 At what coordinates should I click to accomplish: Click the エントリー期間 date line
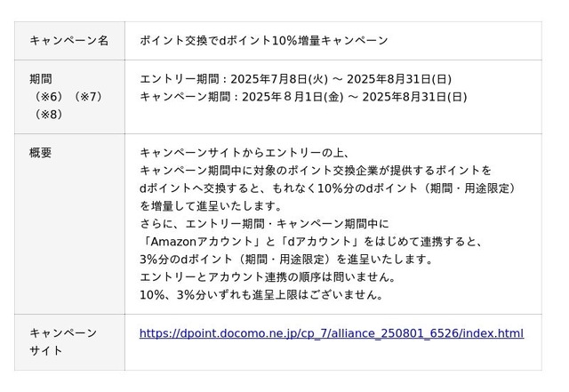296,79
